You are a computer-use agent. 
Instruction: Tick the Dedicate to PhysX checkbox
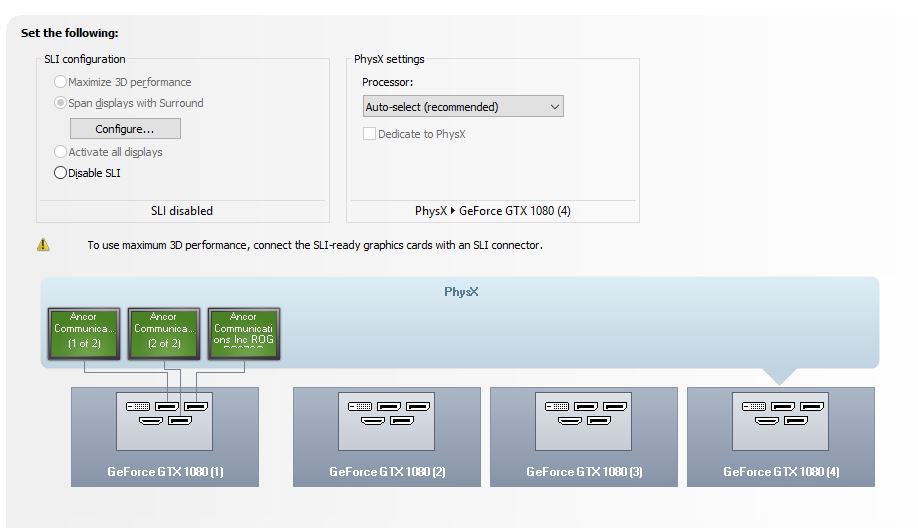tap(369, 134)
